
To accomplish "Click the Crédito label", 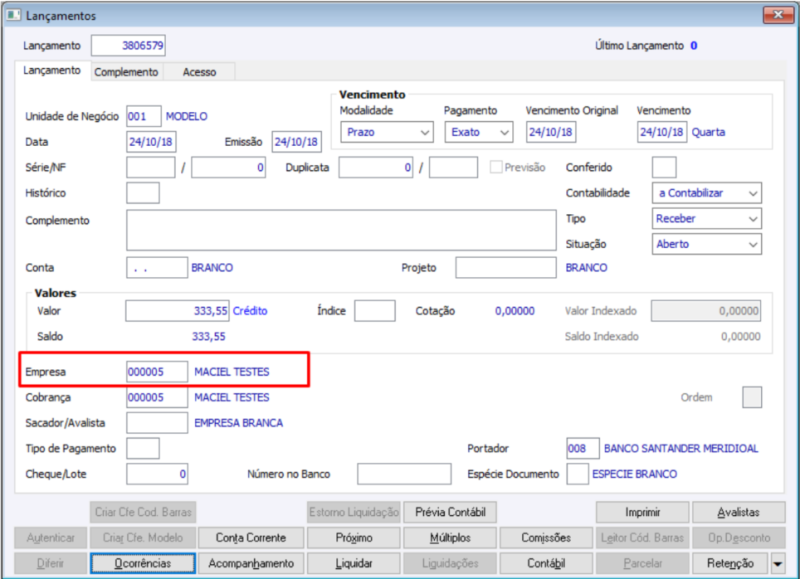I will point(250,311).
